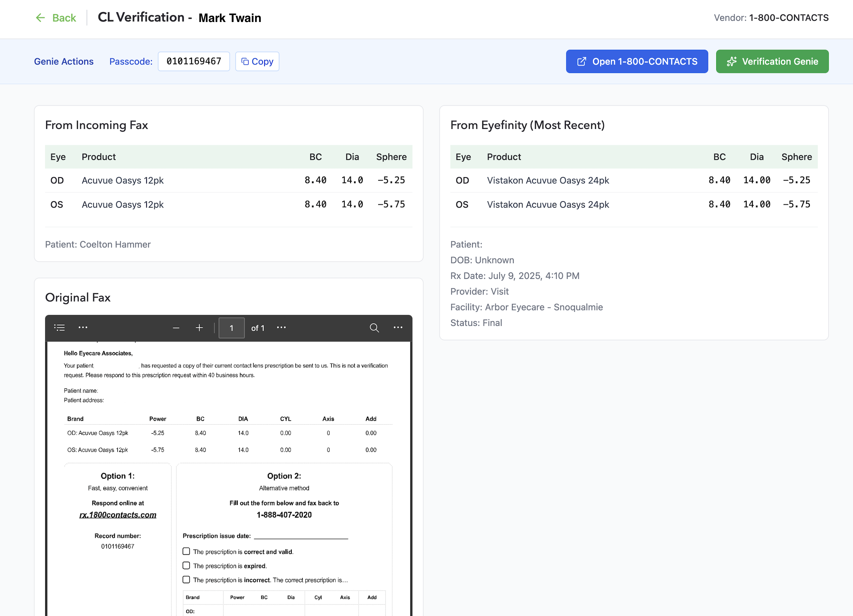This screenshot has width=853, height=616.
Task: Check 'The prescription is incorrect'
Action: coord(186,579)
